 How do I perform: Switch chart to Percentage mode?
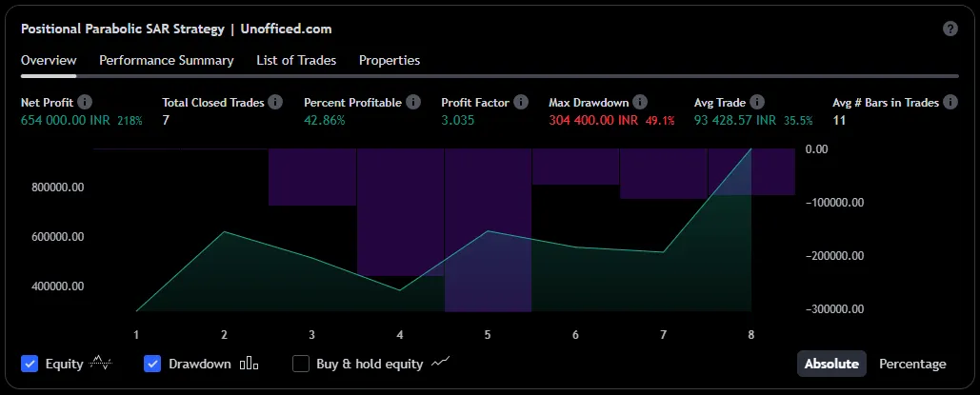point(912,364)
